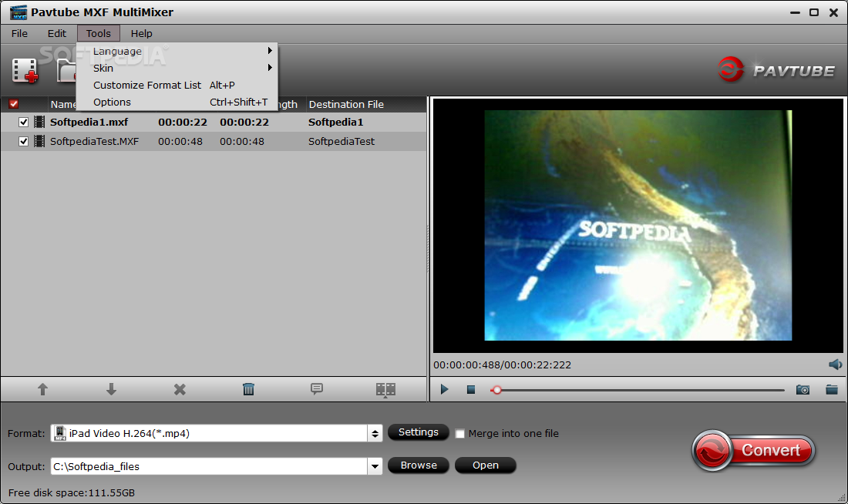
Task: Click the Settings button
Action: tap(419, 432)
